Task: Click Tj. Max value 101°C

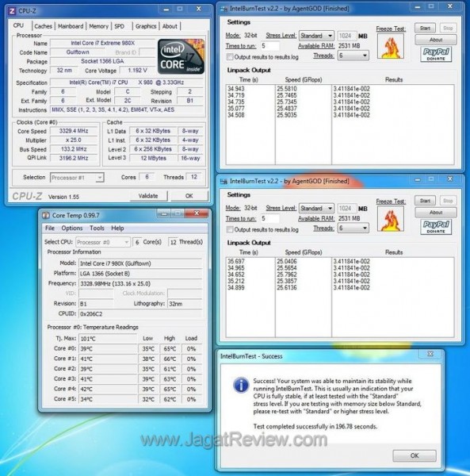Action: tap(108, 339)
